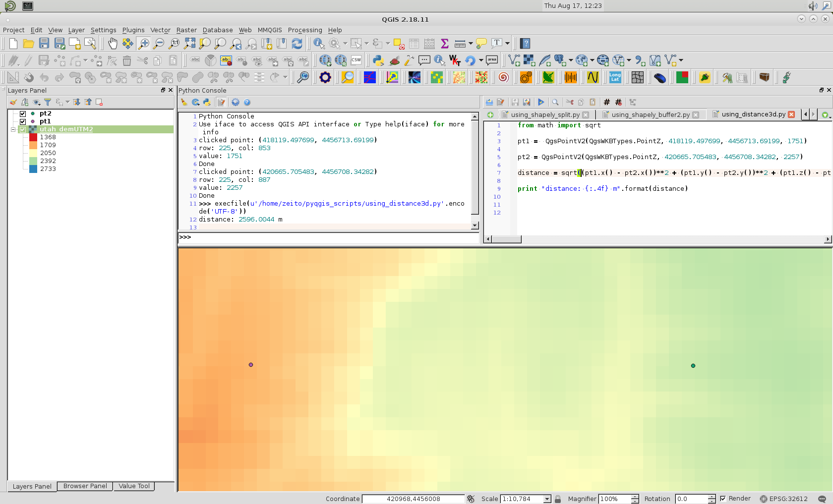Open the Field Calculator abacus icon

pos(429,44)
